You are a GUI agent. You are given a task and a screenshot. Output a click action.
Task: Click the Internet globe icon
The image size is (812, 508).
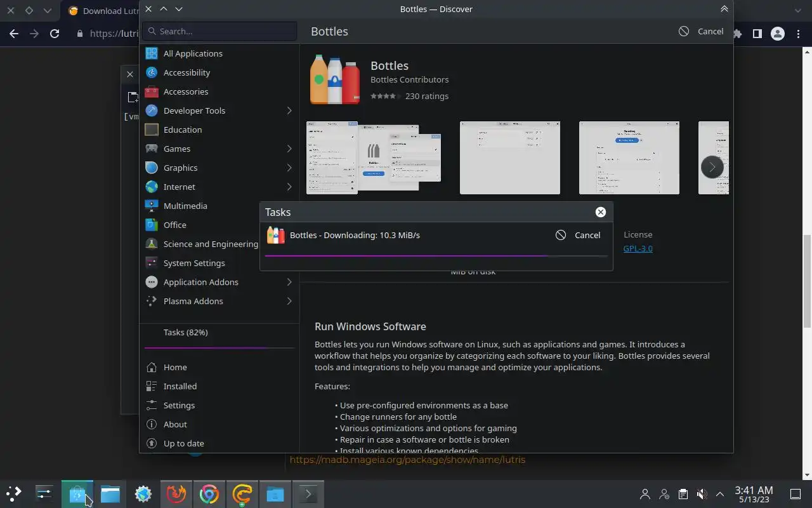pos(151,187)
